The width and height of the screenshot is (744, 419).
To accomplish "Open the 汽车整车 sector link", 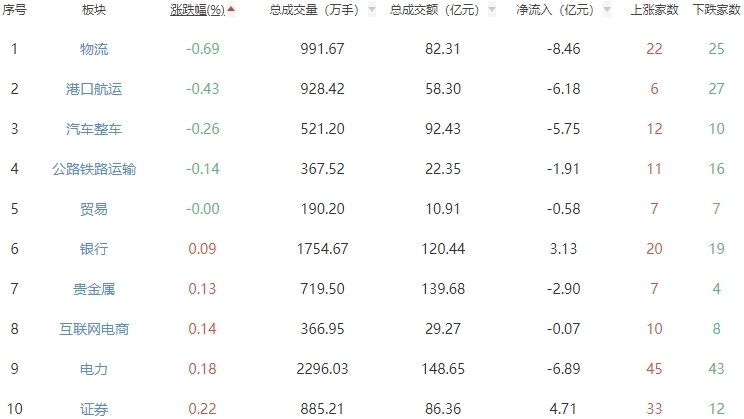I will 94,129.
